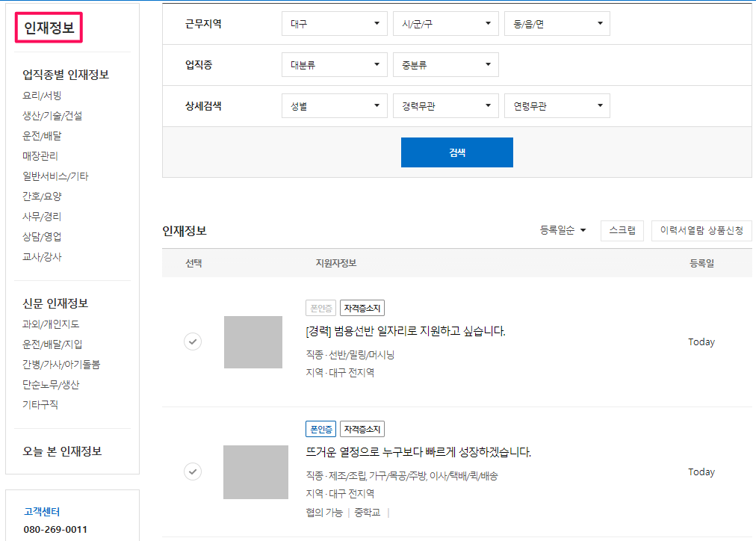
Task: Click the 이력서열람 상품신청 button
Action: tap(701, 230)
